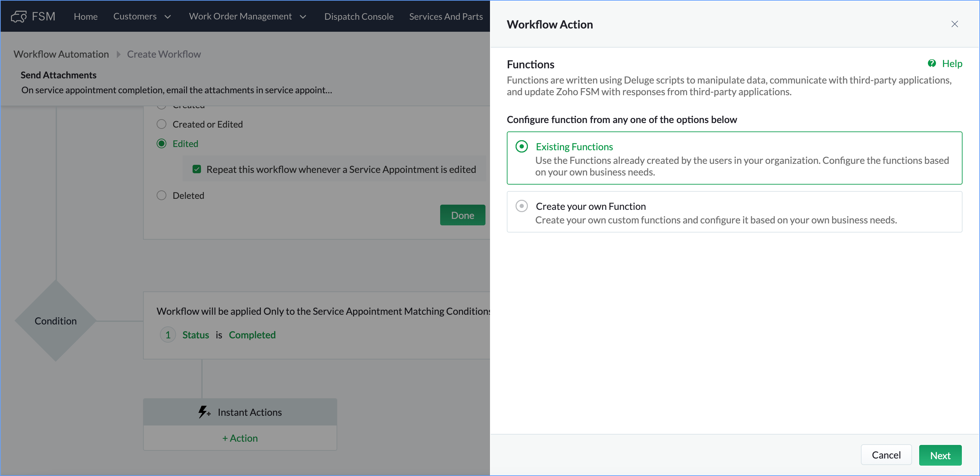Select the Existing Functions radio option
The width and height of the screenshot is (980, 476).
(522, 146)
